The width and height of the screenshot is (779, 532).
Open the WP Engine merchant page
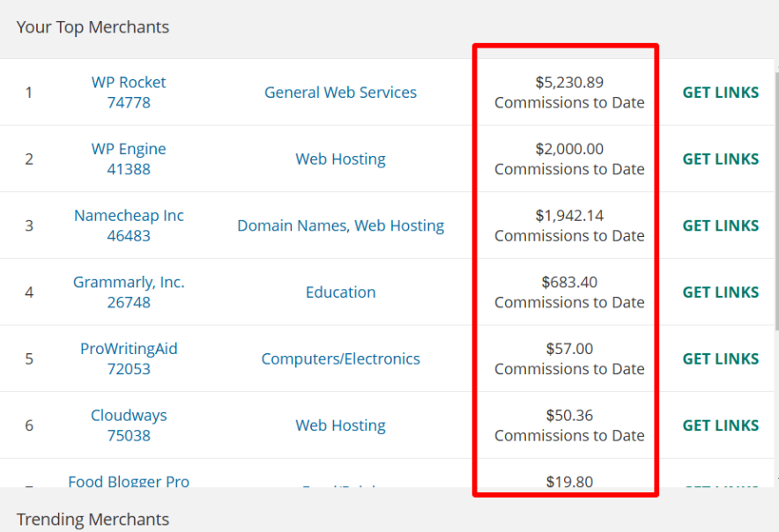click(129, 149)
